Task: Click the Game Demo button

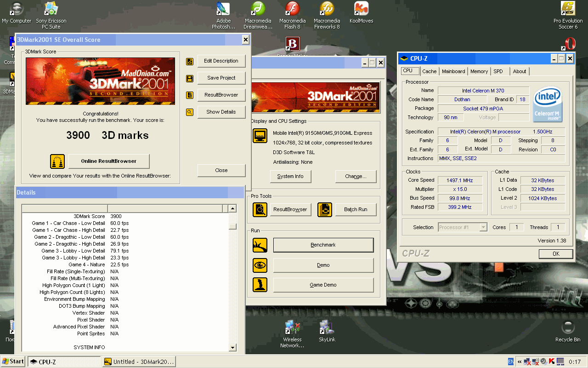Action: point(323,285)
